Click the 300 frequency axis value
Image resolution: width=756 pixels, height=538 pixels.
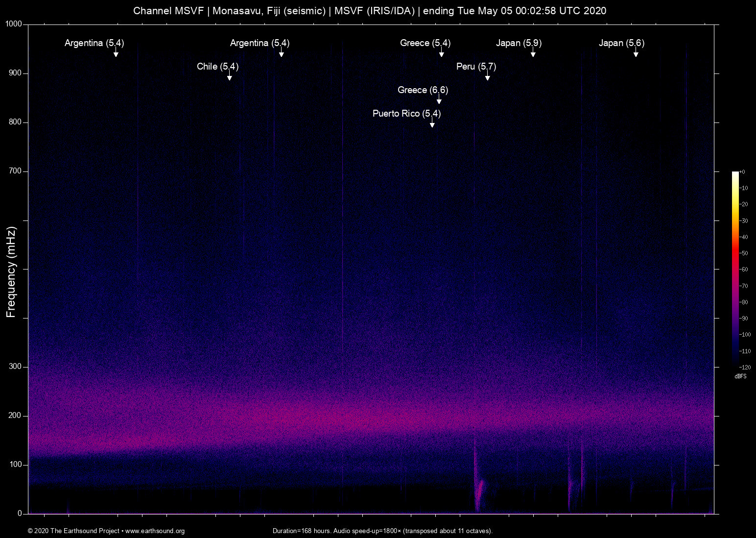[x=16, y=367]
